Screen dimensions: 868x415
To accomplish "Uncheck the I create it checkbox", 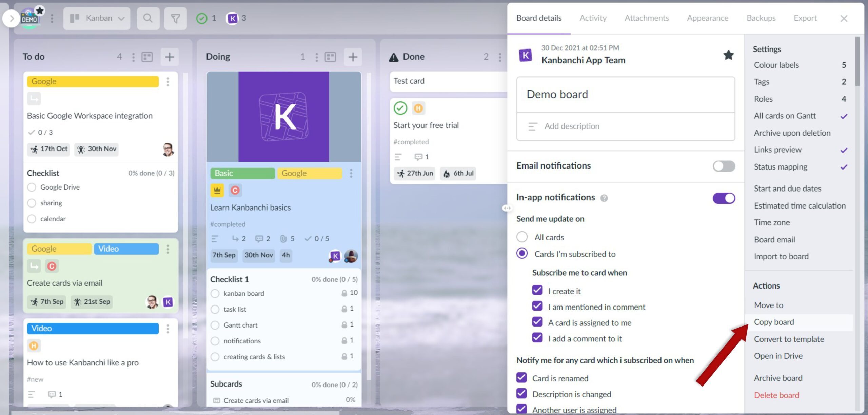I will (x=537, y=290).
